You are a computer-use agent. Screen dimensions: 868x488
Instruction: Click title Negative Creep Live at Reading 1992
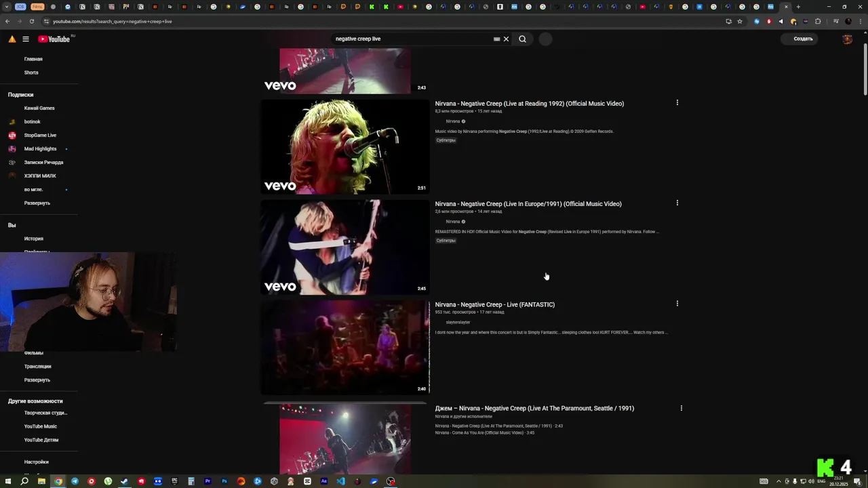tap(529, 104)
